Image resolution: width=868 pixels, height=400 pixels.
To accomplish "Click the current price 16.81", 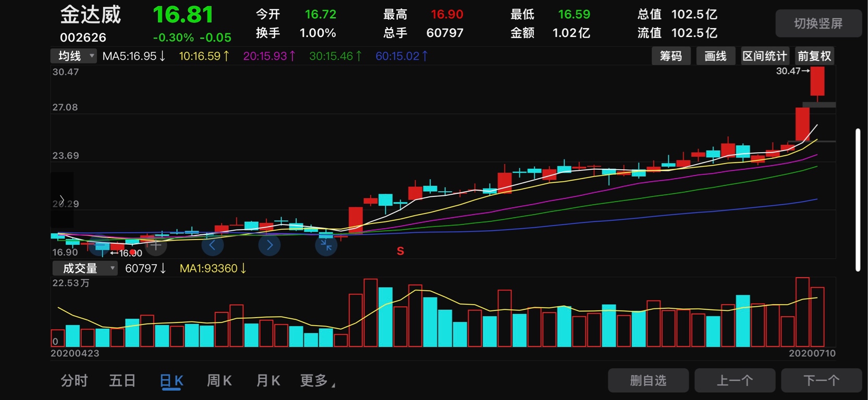I will (183, 15).
